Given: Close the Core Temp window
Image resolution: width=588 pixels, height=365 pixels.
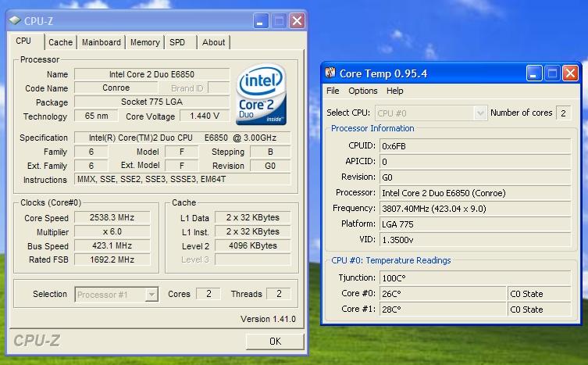Looking at the screenshot, I should coord(570,73).
